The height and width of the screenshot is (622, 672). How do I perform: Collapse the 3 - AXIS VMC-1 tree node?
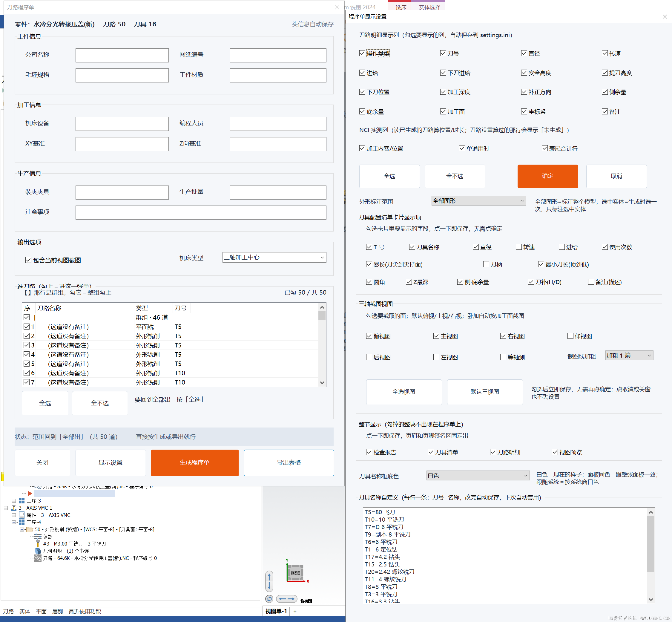pos(6,508)
